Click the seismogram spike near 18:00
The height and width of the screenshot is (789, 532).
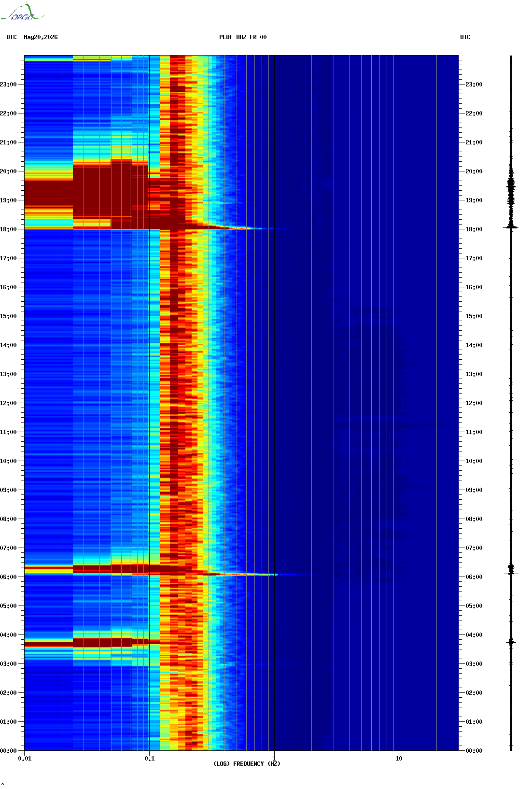point(511,227)
